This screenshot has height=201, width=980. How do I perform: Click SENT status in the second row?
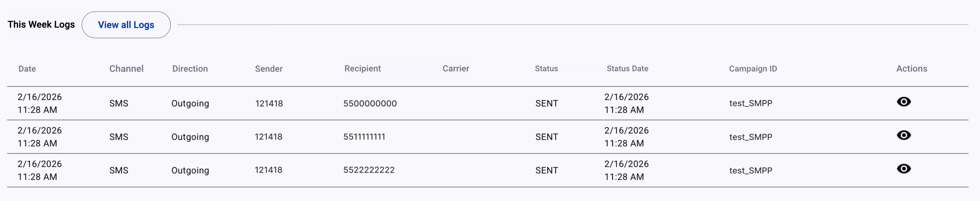[547, 137]
